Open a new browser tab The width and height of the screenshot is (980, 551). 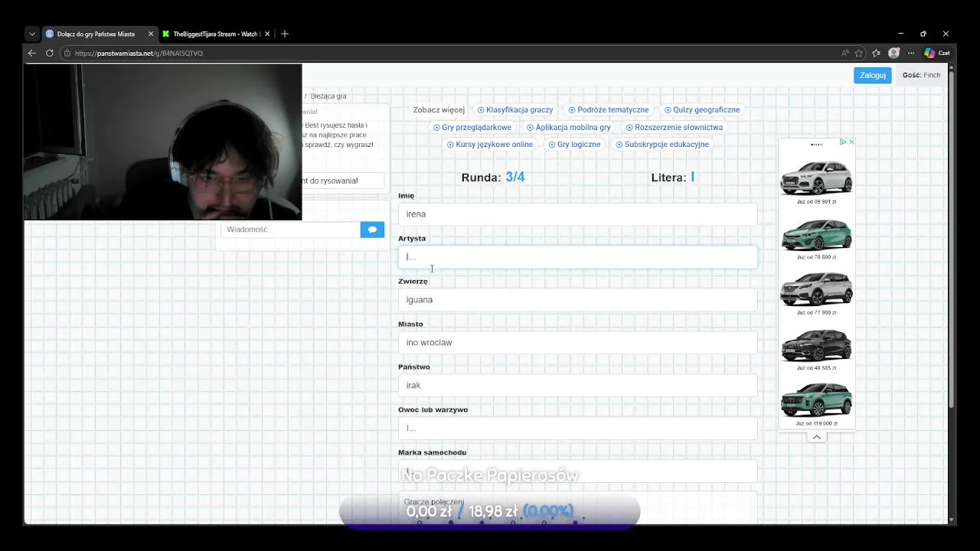tap(285, 34)
